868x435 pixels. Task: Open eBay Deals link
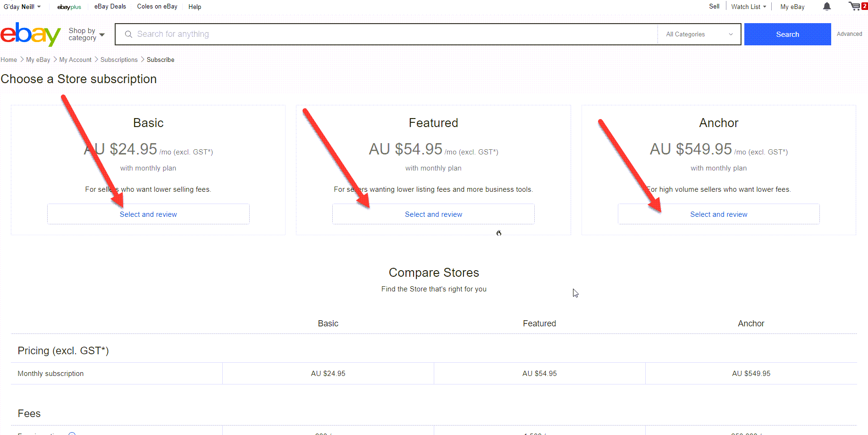pos(110,7)
